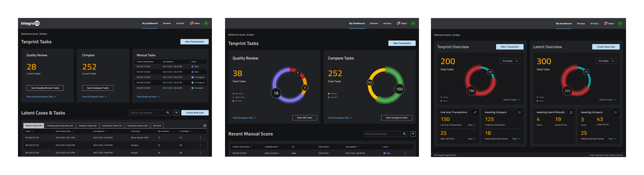Image resolution: width=644 pixels, height=175 pixels.
Task: Open kebab menu for Motor Vehicle Theft row
Action: 200,138
